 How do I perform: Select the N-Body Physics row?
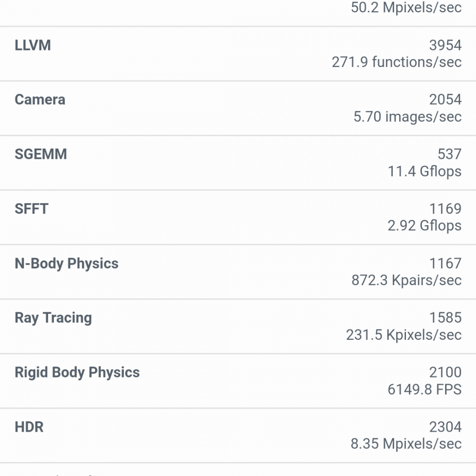pyautogui.click(x=238, y=272)
